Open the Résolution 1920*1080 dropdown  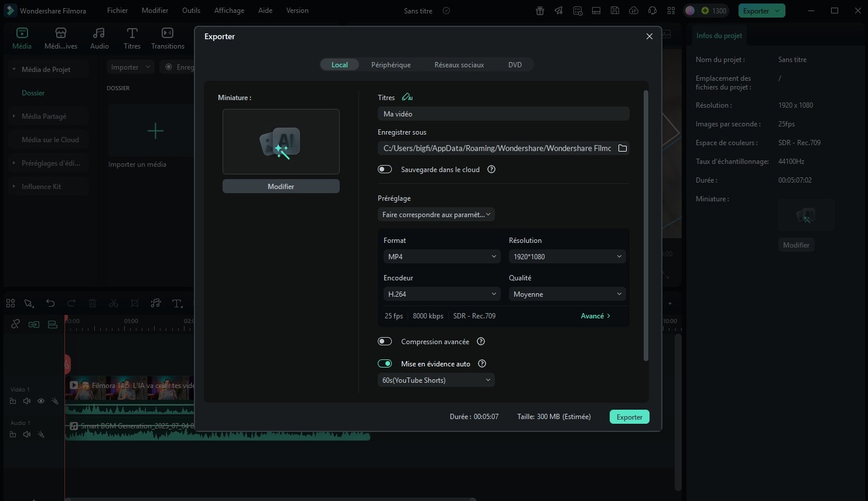coord(568,256)
